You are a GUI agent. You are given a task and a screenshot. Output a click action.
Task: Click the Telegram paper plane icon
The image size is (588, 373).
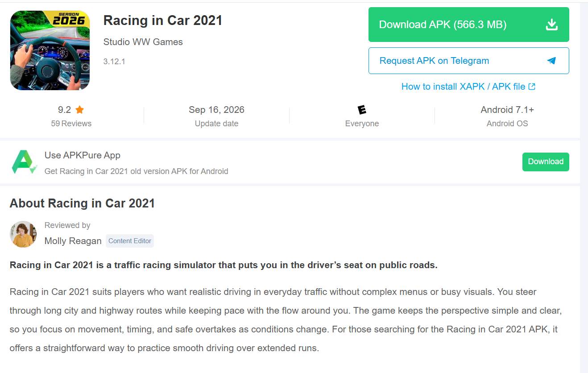tap(552, 61)
